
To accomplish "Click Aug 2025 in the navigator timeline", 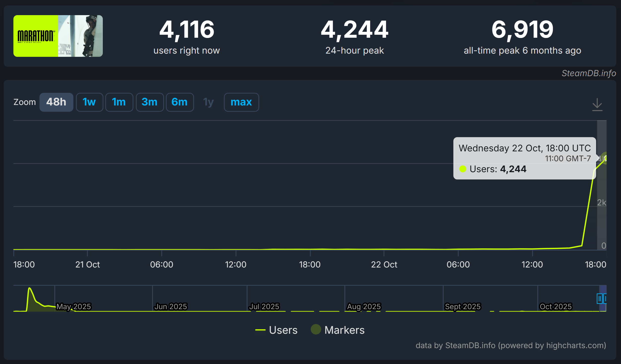I will tap(364, 306).
